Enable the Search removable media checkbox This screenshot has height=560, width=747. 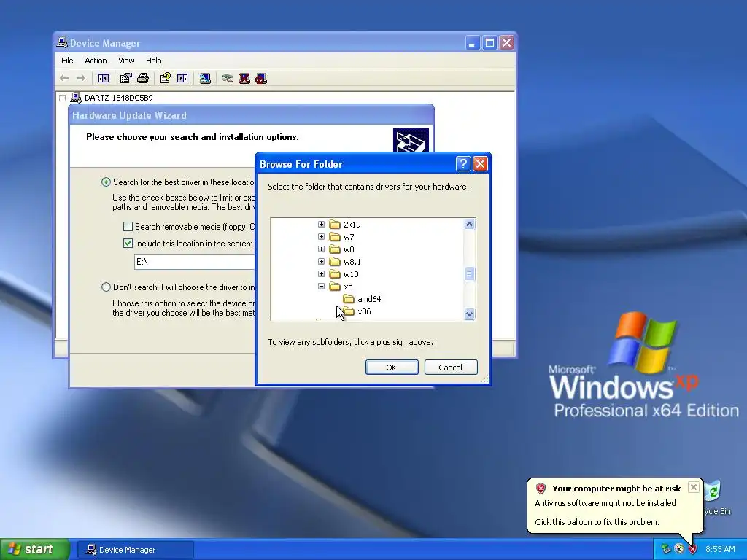click(x=128, y=227)
